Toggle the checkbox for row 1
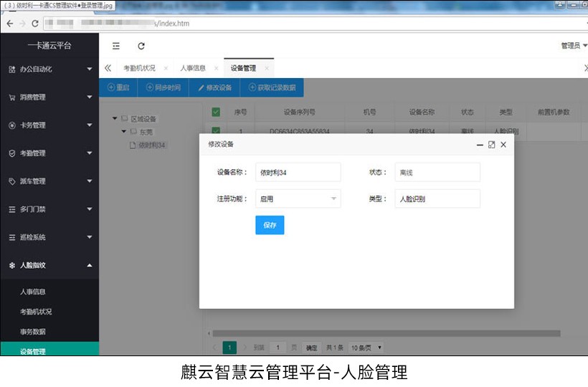This screenshot has height=387, width=588. [216, 131]
